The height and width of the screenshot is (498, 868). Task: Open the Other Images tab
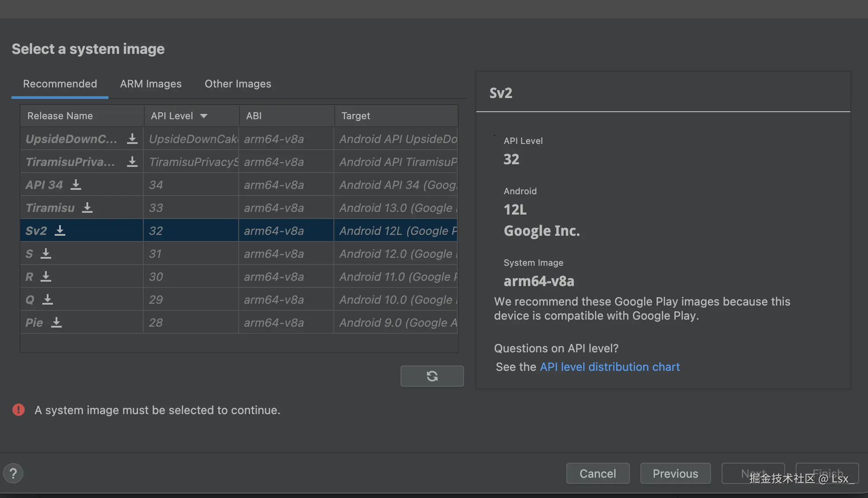pyautogui.click(x=238, y=84)
